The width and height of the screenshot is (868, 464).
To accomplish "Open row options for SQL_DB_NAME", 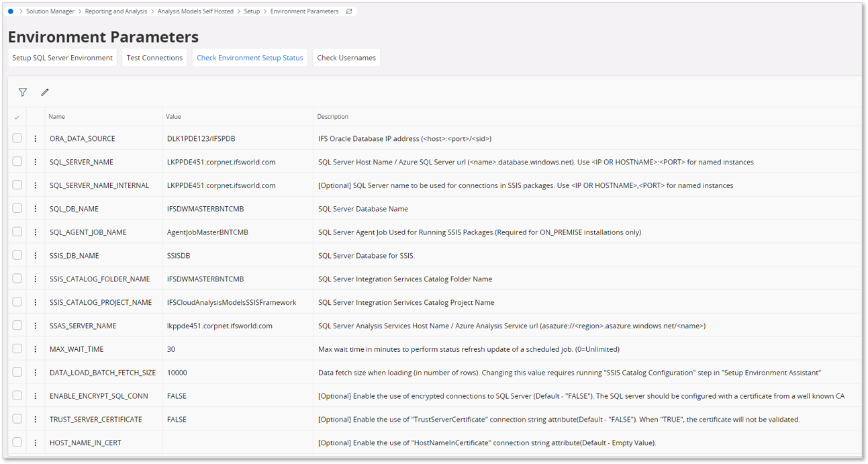I will (35, 208).
